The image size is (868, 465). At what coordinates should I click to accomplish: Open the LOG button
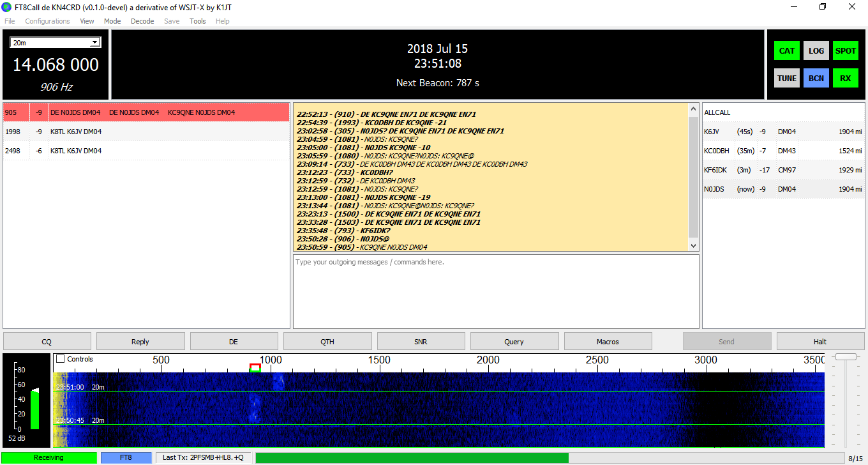tap(816, 50)
